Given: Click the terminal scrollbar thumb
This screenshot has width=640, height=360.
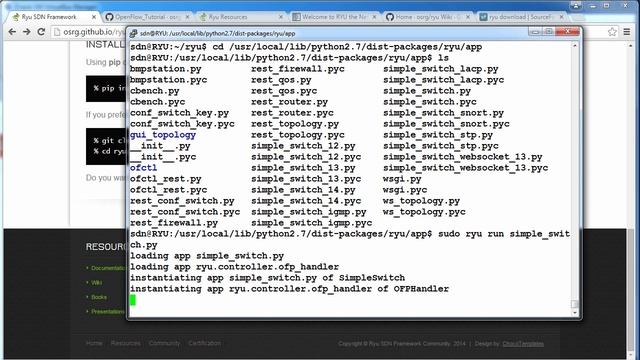Looking at the screenshot, I should click(575, 304).
